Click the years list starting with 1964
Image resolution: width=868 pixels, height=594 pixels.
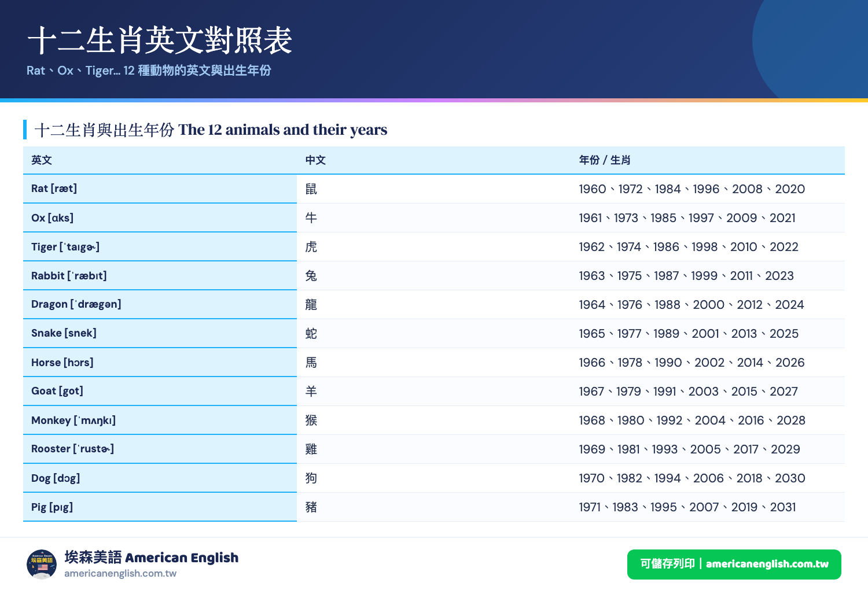coord(692,305)
